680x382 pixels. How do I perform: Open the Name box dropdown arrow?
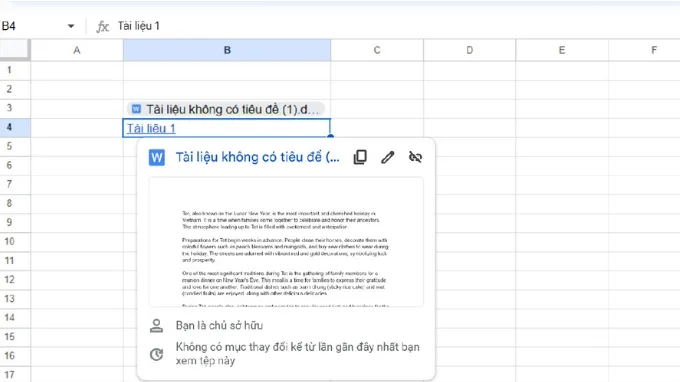tap(71, 26)
